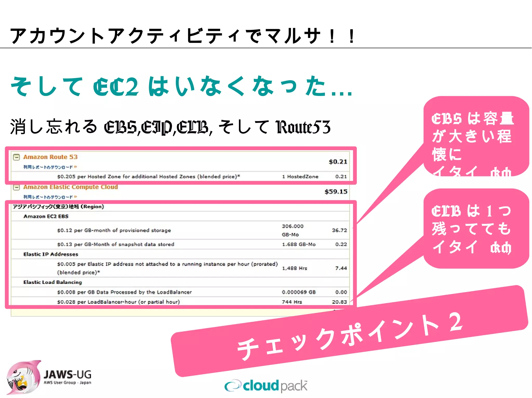Select the 'Elastic Load Balancing' subheading
Viewport: 532px width, 398px height.
tap(52, 282)
